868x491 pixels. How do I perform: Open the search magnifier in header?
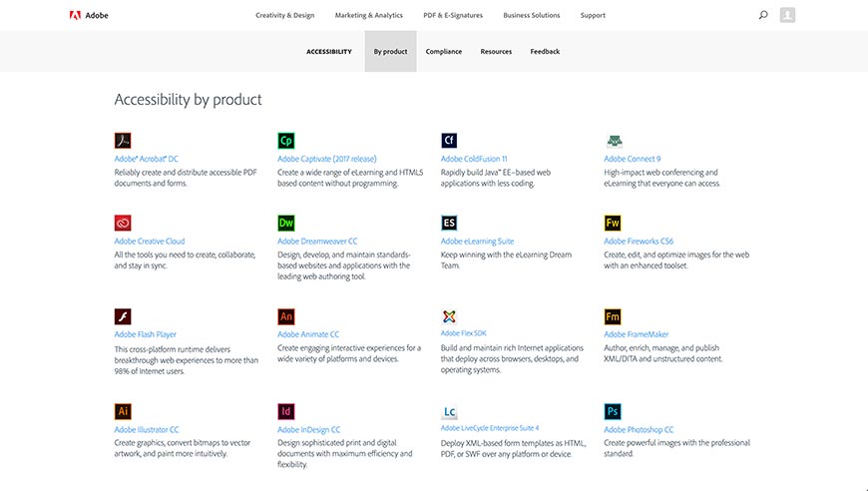point(763,15)
